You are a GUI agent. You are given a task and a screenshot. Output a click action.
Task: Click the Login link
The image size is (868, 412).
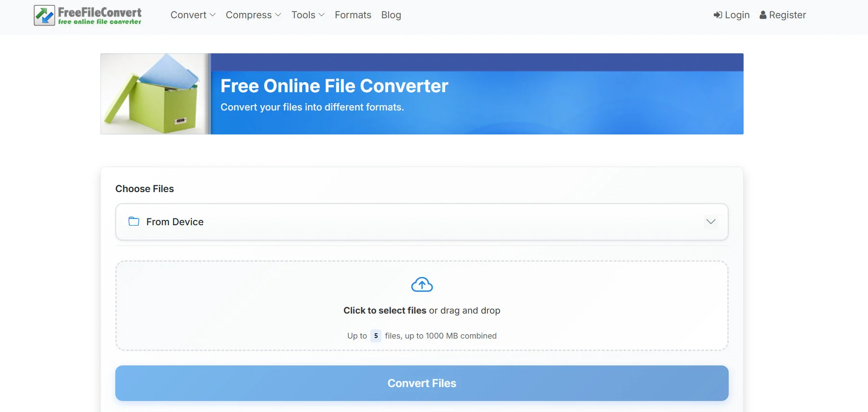pos(732,15)
